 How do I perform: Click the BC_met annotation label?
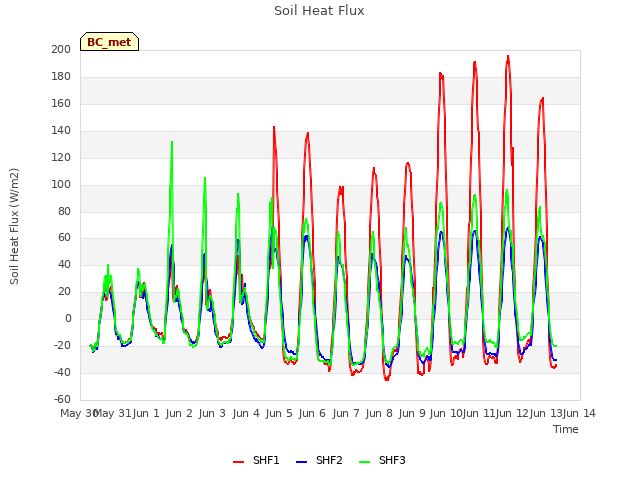pyautogui.click(x=109, y=42)
